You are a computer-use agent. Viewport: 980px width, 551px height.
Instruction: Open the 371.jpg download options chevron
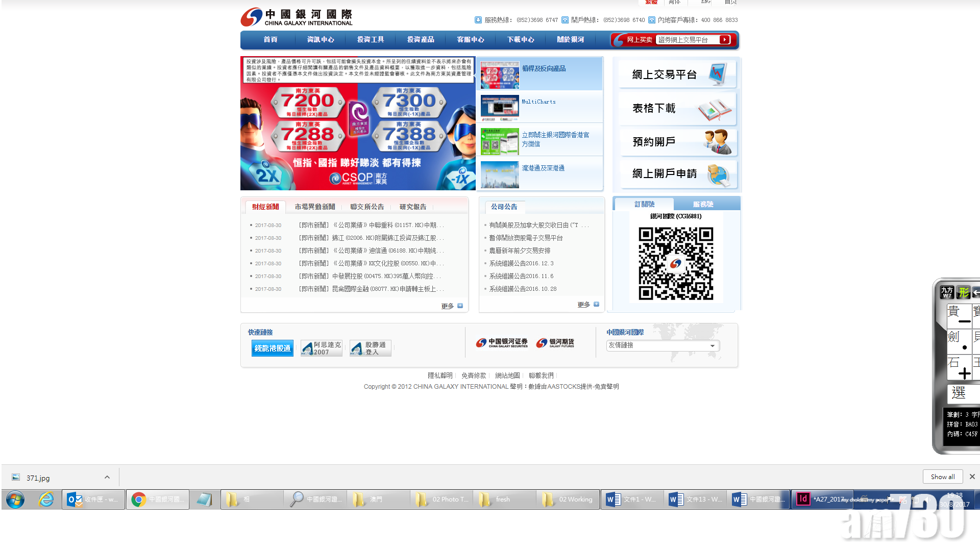coord(107,478)
